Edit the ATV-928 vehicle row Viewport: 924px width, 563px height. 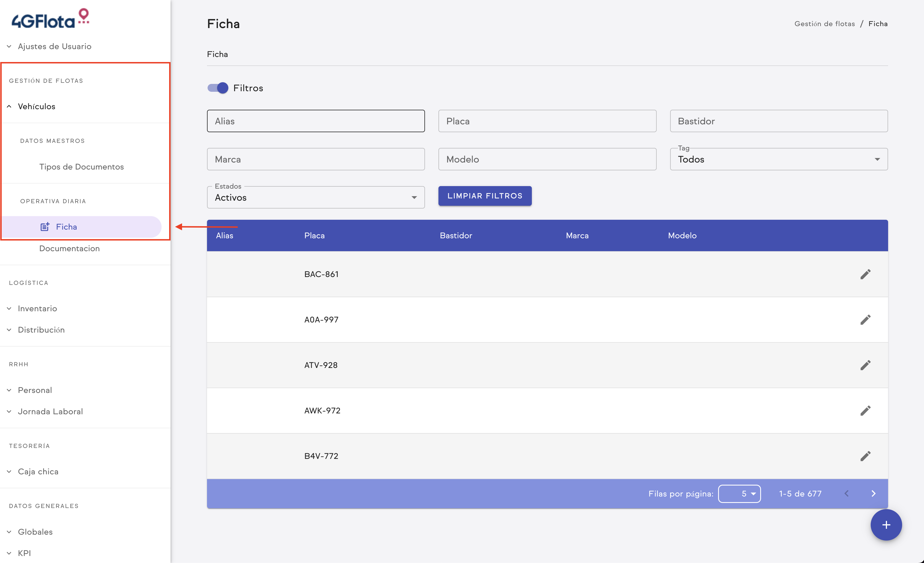pyautogui.click(x=865, y=365)
